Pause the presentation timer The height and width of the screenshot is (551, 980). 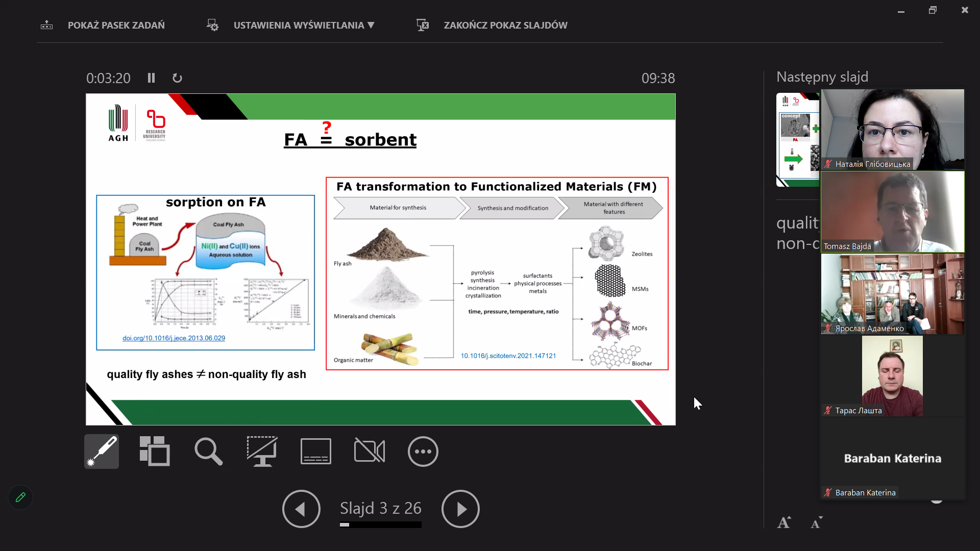coord(151,78)
